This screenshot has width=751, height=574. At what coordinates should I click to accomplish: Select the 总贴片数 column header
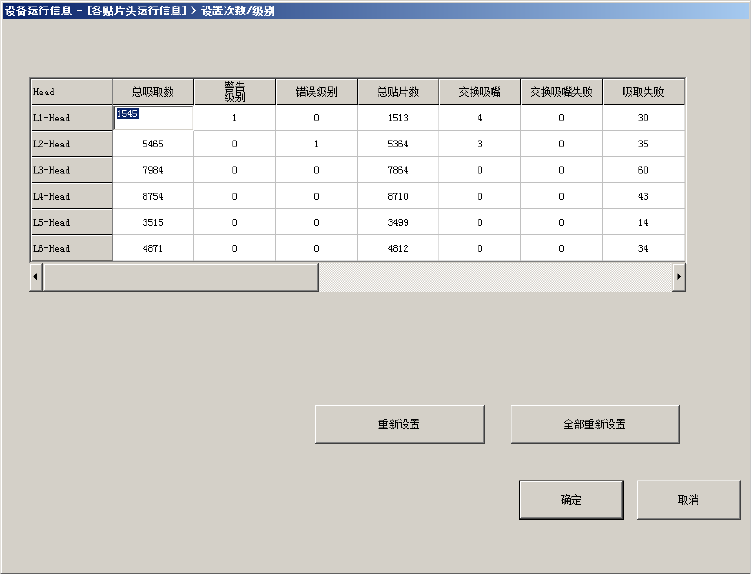pos(398,92)
